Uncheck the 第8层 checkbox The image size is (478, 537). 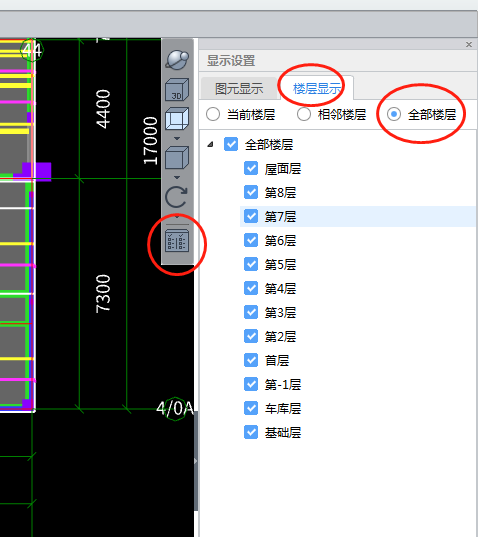click(251, 192)
